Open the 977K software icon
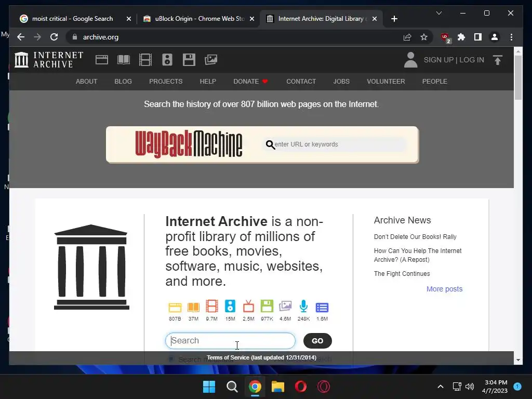The width and height of the screenshot is (532, 399). [267, 307]
